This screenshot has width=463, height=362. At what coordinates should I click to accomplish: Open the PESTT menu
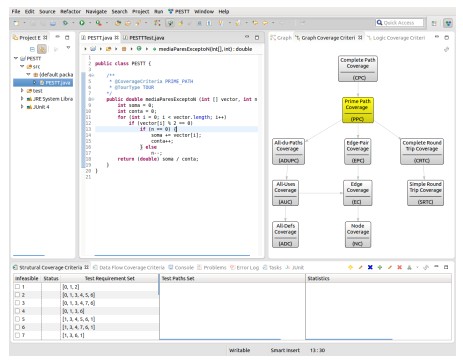[179, 11]
